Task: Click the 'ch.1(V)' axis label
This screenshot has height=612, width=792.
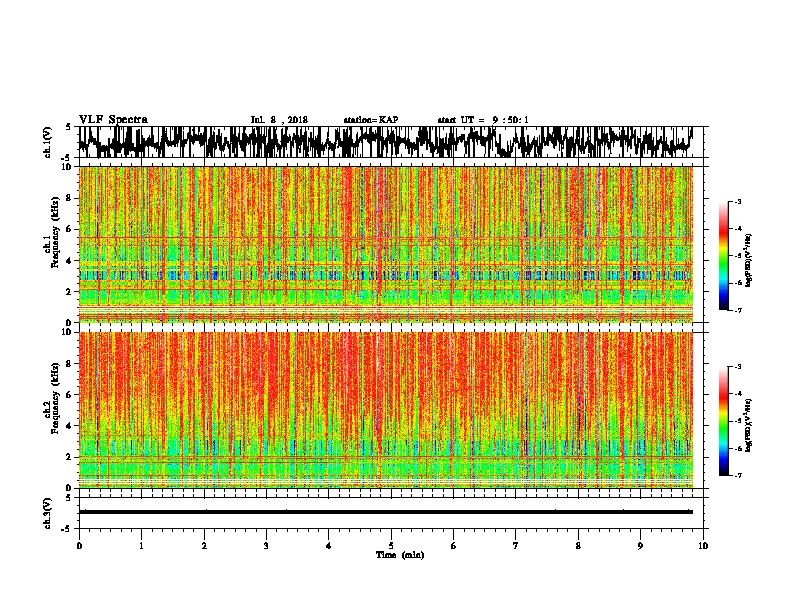Action: [47, 142]
